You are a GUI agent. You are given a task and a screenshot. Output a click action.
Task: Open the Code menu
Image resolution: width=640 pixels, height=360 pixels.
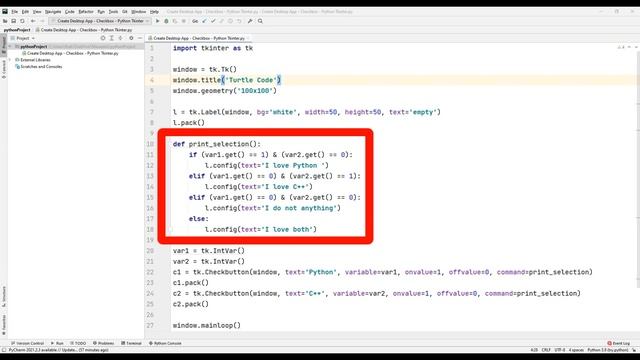point(70,12)
